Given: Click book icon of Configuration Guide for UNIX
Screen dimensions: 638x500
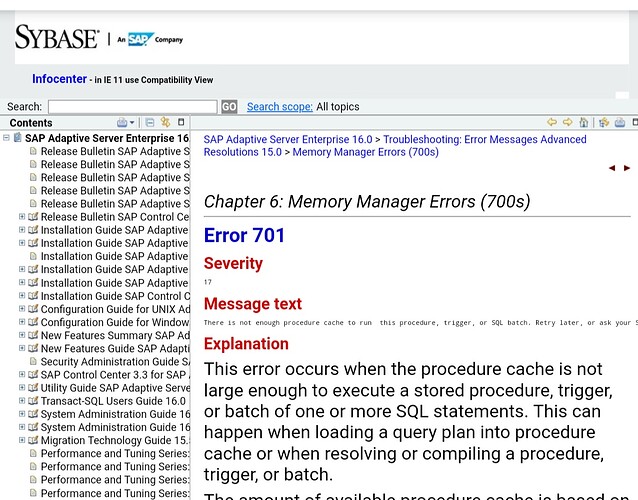Looking at the screenshot, I should 33,309.
